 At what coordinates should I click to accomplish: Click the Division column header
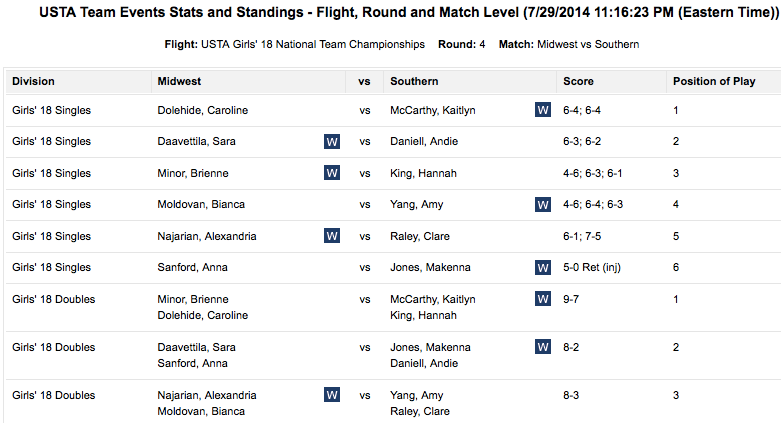coord(34,81)
